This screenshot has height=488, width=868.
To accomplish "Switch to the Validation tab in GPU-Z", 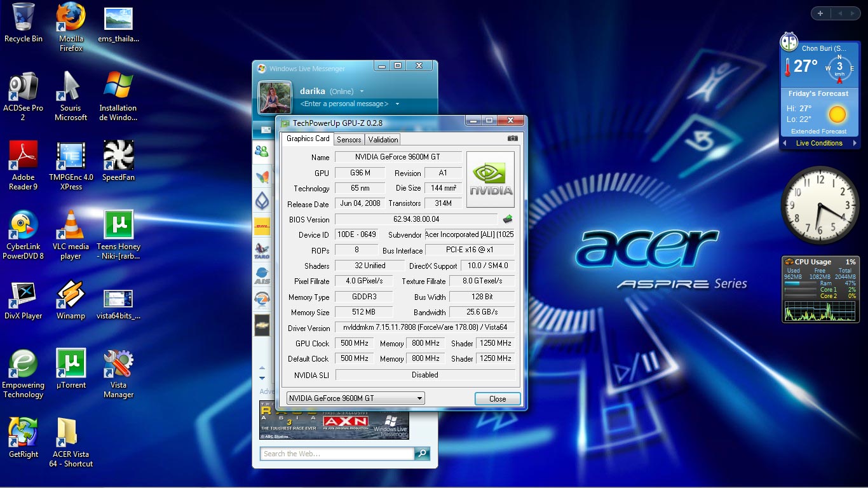I will (383, 140).
